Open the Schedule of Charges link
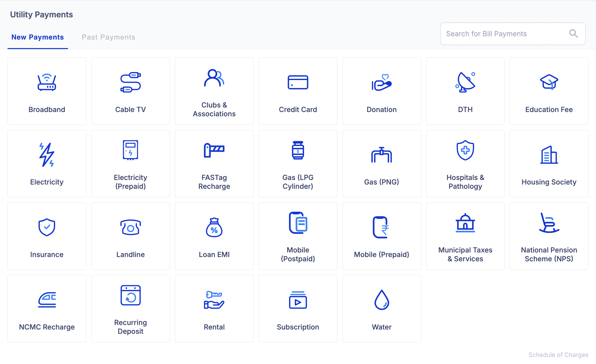596x364 pixels. pos(558,355)
